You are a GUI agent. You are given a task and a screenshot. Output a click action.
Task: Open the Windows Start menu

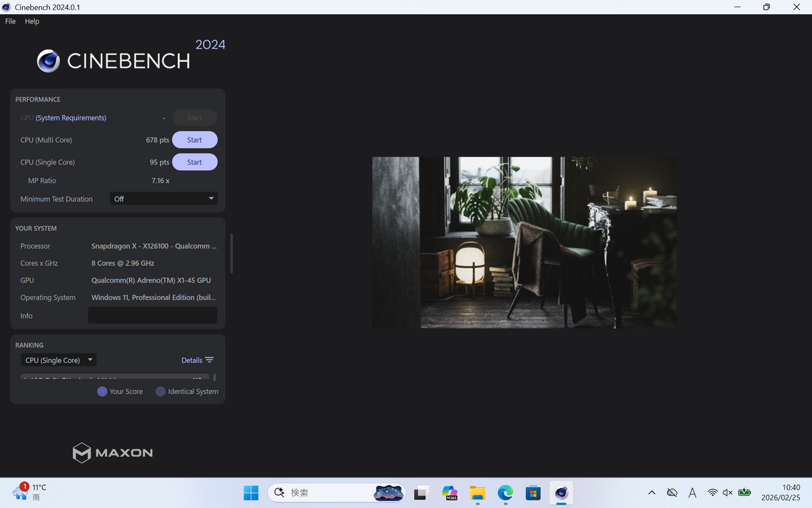coord(251,493)
